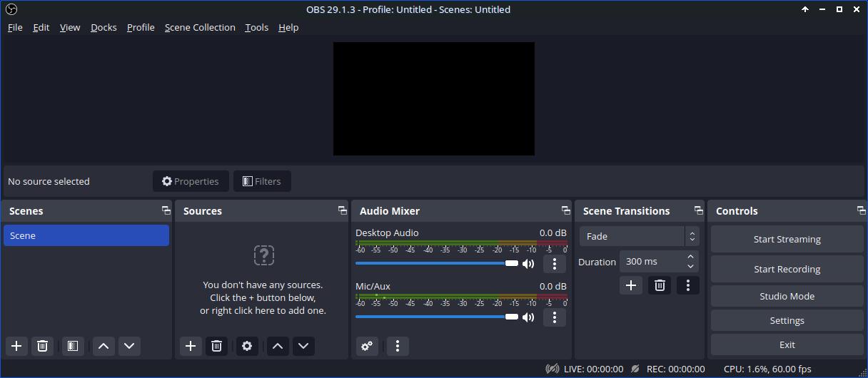868x378 pixels.
Task: Open the File menu
Action: click(15, 27)
